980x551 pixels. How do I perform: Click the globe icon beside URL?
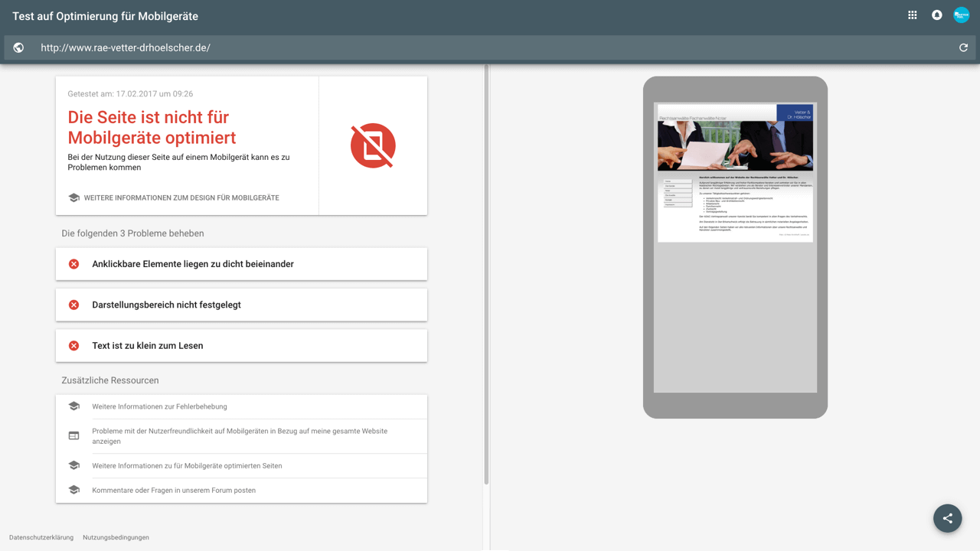18,47
